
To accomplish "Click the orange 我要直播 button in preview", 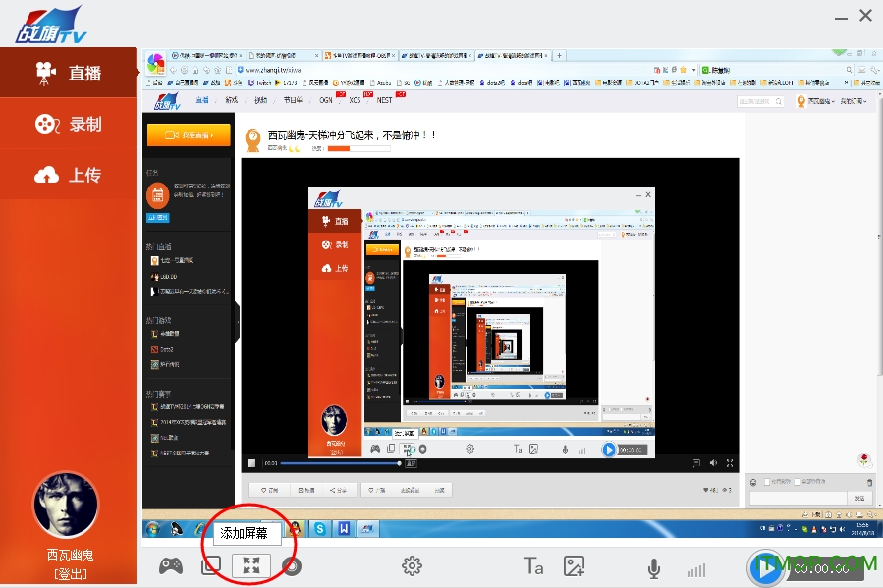I will (x=189, y=135).
